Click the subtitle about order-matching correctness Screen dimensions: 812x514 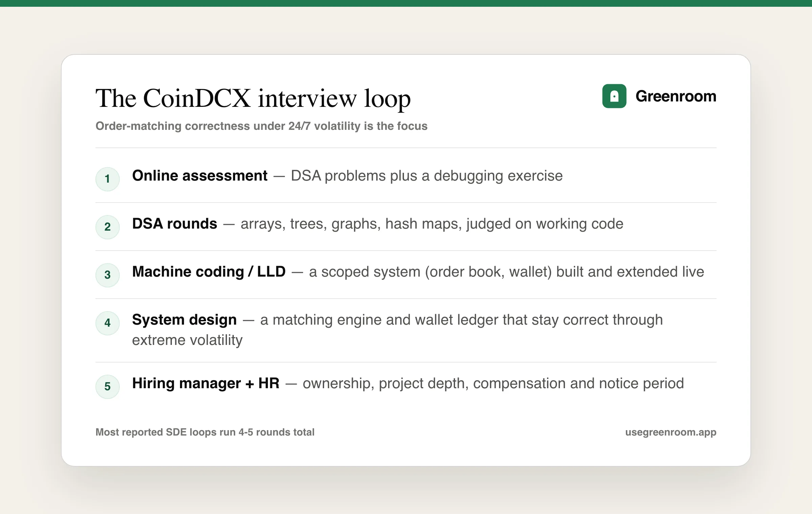pos(262,126)
